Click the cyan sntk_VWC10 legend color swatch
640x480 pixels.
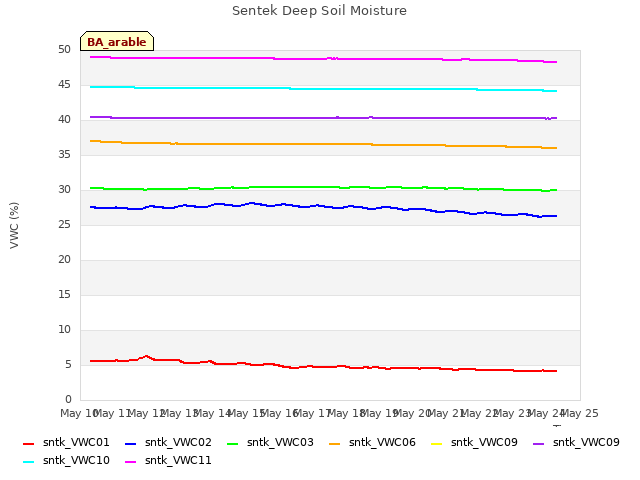pos(29,462)
